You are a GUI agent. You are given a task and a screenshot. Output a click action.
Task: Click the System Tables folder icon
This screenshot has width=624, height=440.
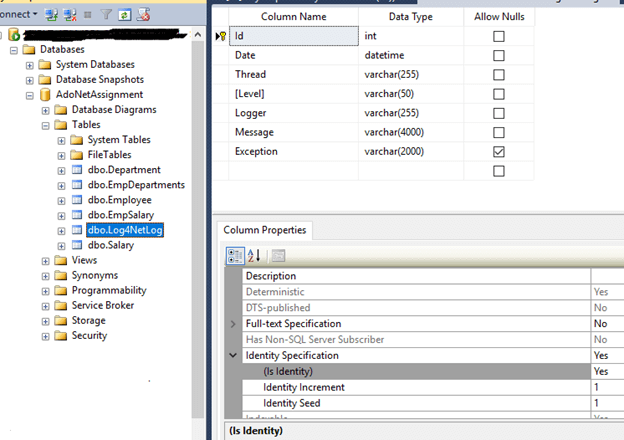coord(76,140)
